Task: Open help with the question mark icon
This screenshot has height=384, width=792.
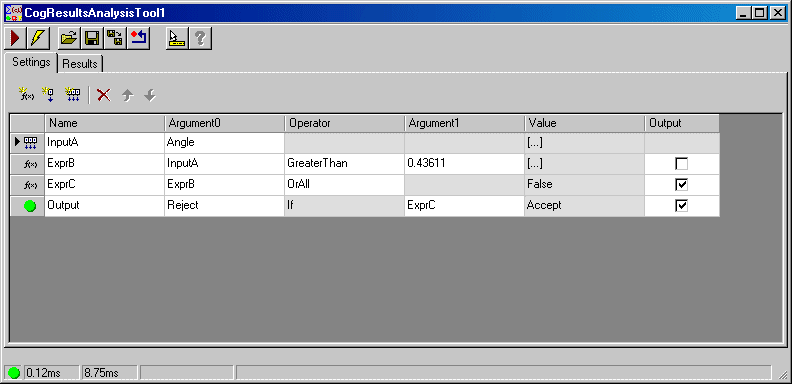Action: [200, 38]
